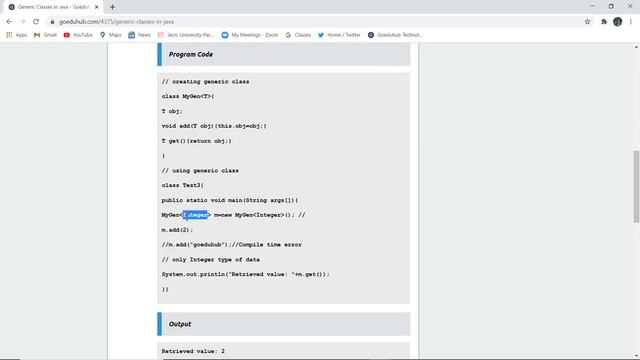Bookmark this page with the star icon

click(587, 22)
